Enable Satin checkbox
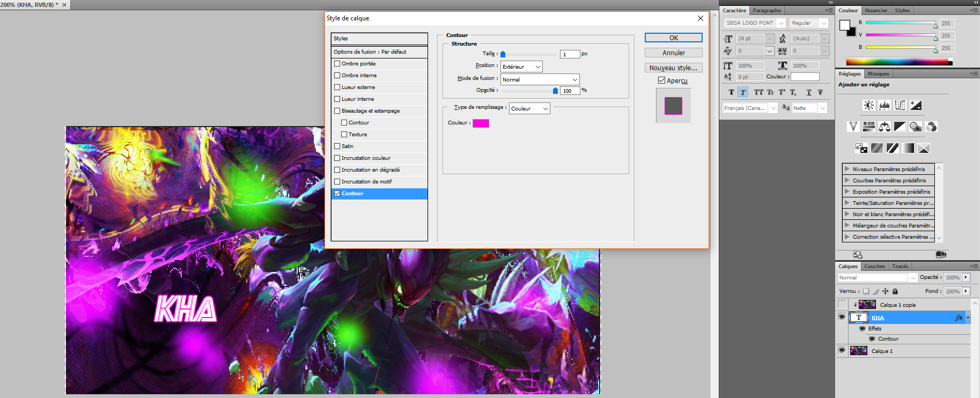Screen dimensions: 980x398 pos(337,146)
